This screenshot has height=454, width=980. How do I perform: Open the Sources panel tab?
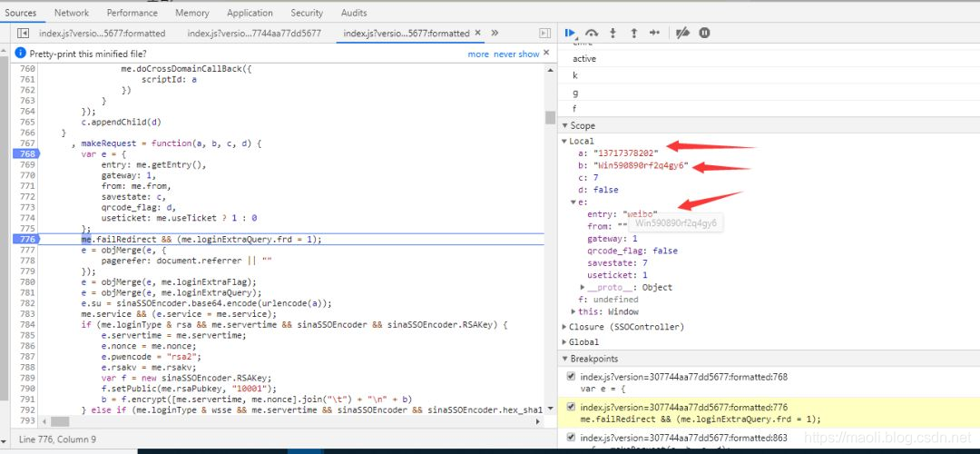[x=21, y=13]
